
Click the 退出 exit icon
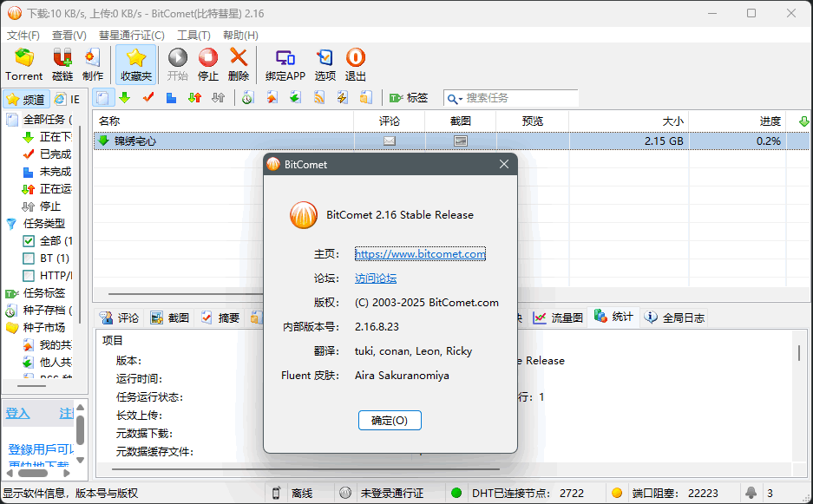tap(356, 59)
